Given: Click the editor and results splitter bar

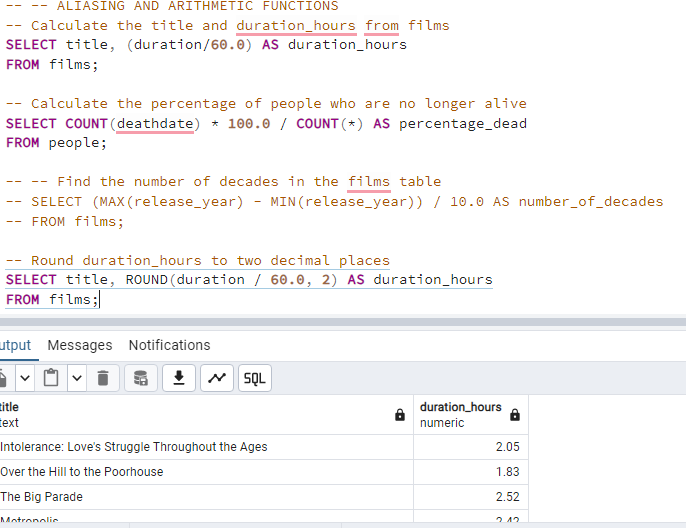Looking at the screenshot, I should pyautogui.click(x=343, y=322).
